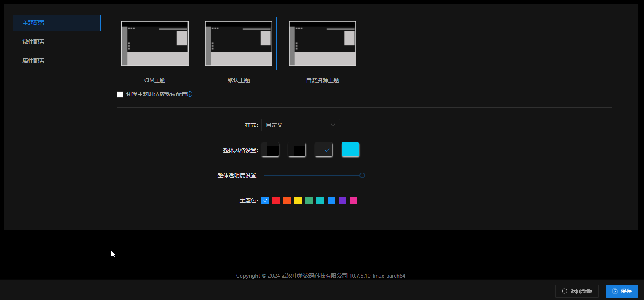This screenshot has width=644, height=300.
Task: Pick the 自然资源主题 theme thumbnail
Action: pos(322,43)
